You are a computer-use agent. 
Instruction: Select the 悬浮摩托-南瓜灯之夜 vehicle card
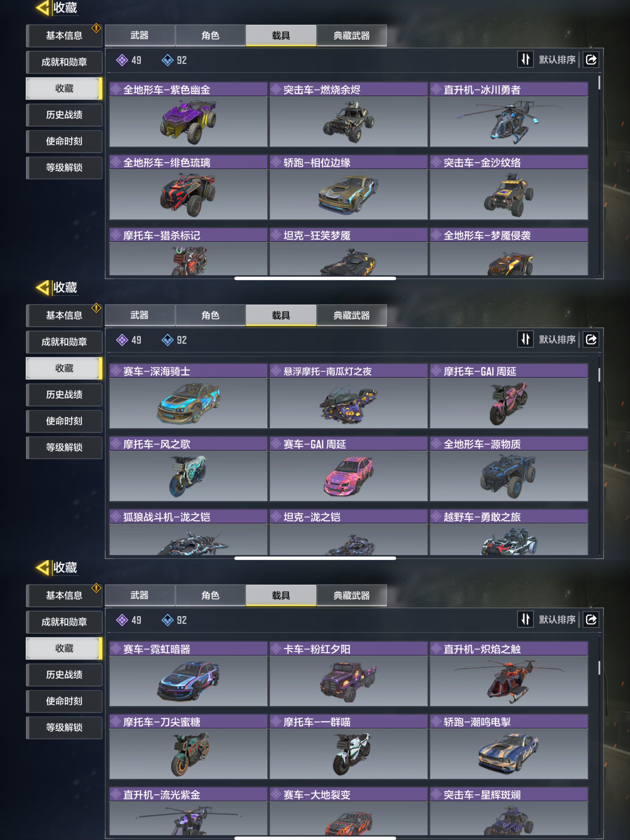point(348,396)
